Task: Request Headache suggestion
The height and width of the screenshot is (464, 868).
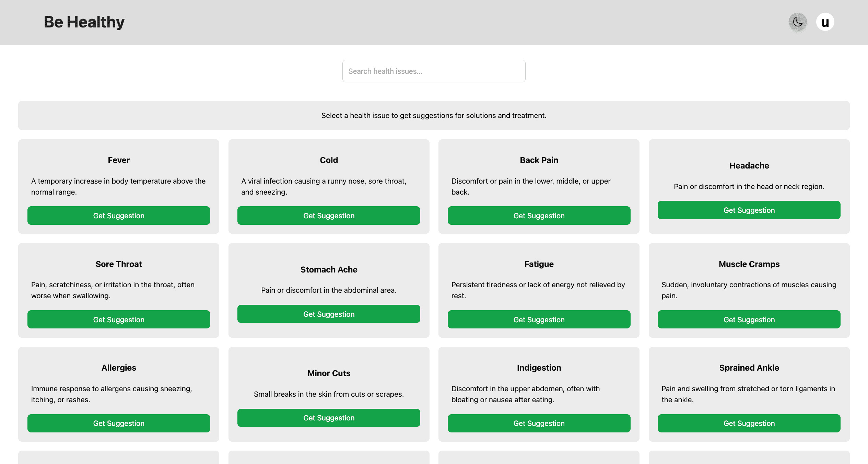Action: pyautogui.click(x=749, y=210)
